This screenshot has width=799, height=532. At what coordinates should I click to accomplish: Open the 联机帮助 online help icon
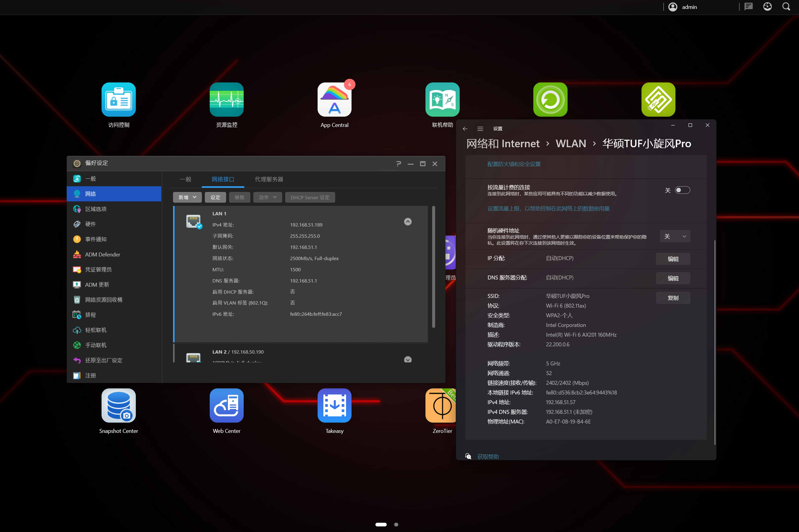(442, 99)
